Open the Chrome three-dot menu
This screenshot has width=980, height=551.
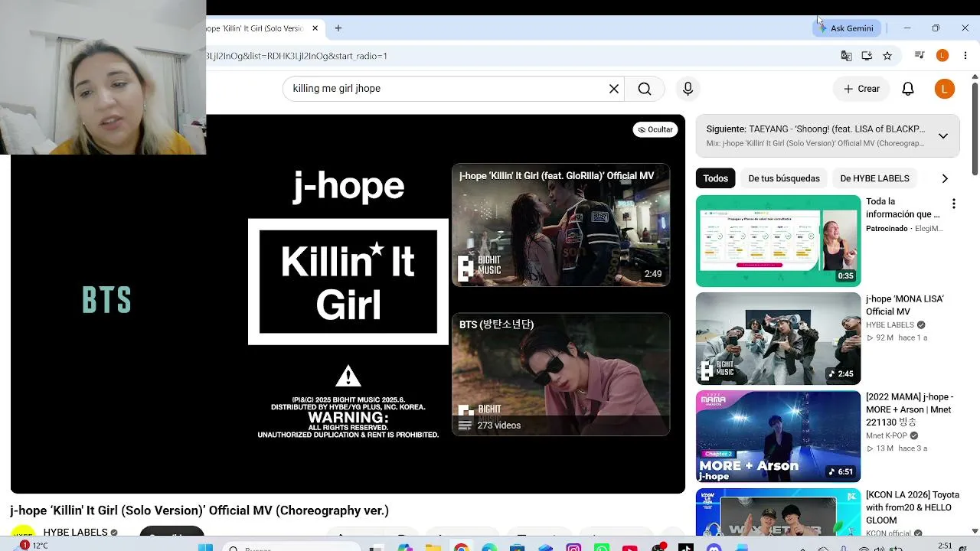click(x=965, y=56)
